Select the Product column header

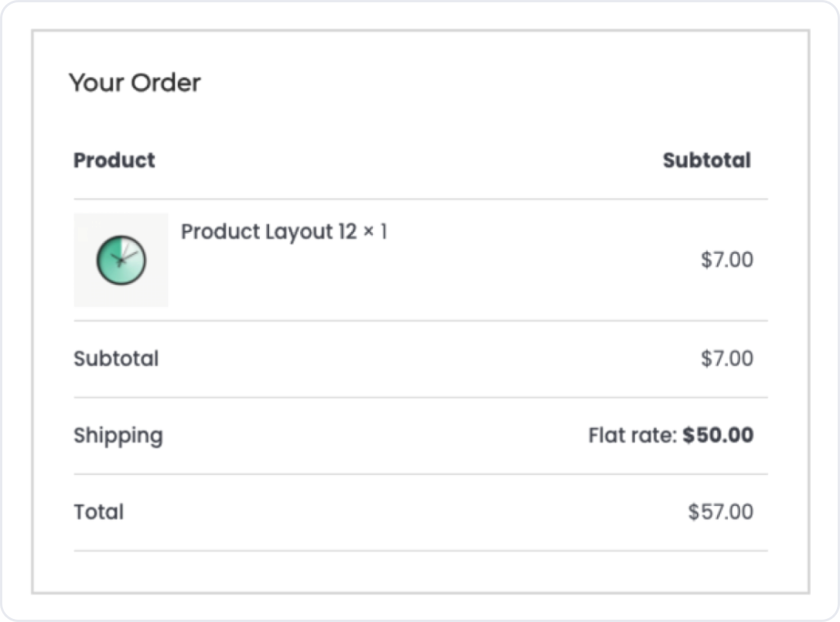click(114, 160)
